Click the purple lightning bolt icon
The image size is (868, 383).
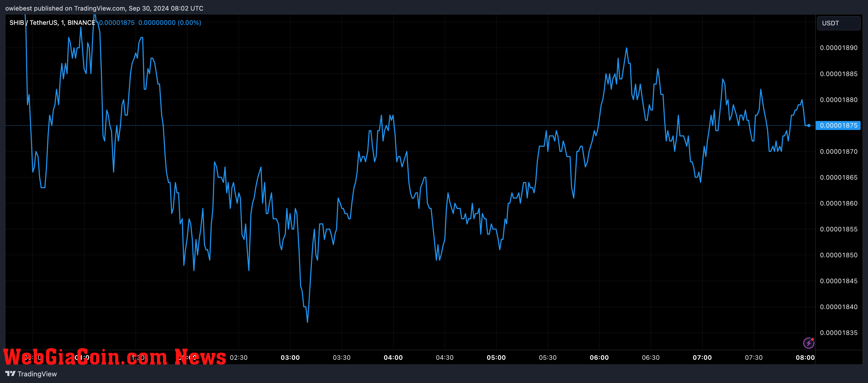(809, 343)
